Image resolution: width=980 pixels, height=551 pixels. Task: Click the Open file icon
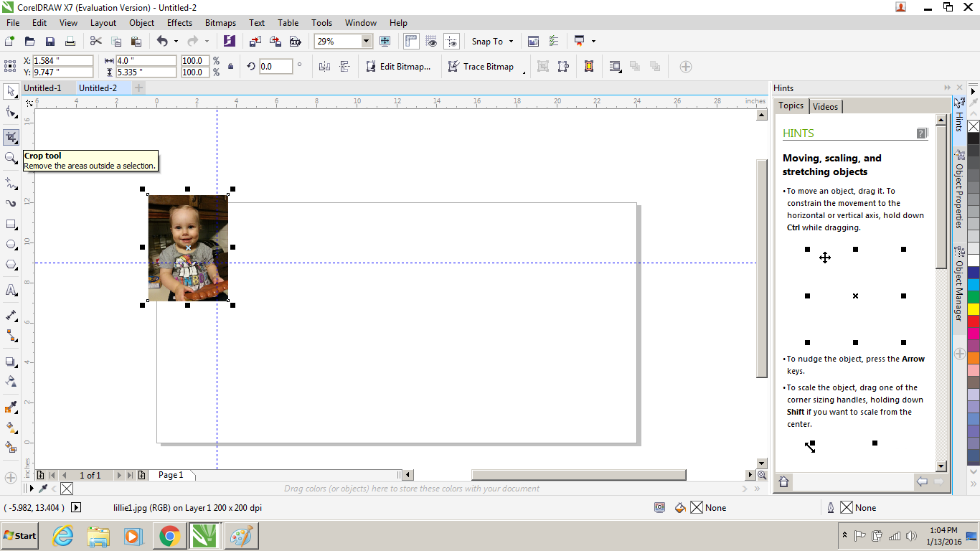(30, 42)
